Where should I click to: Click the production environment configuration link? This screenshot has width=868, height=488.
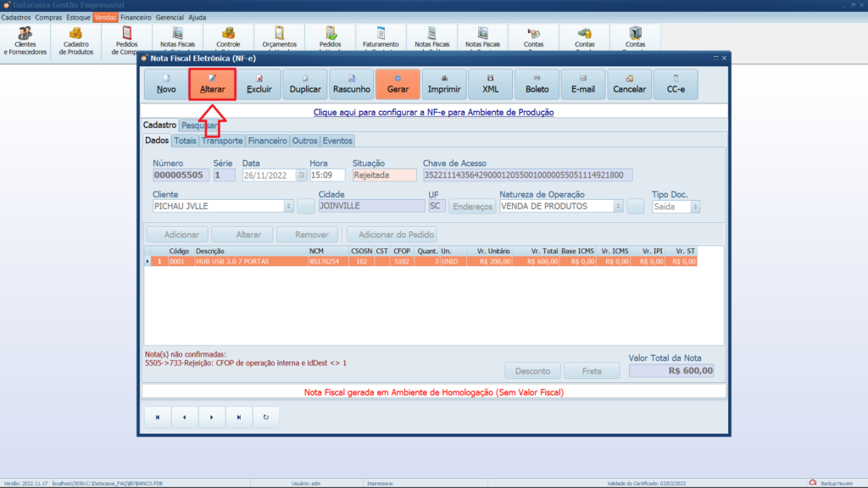[x=433, y=112]
